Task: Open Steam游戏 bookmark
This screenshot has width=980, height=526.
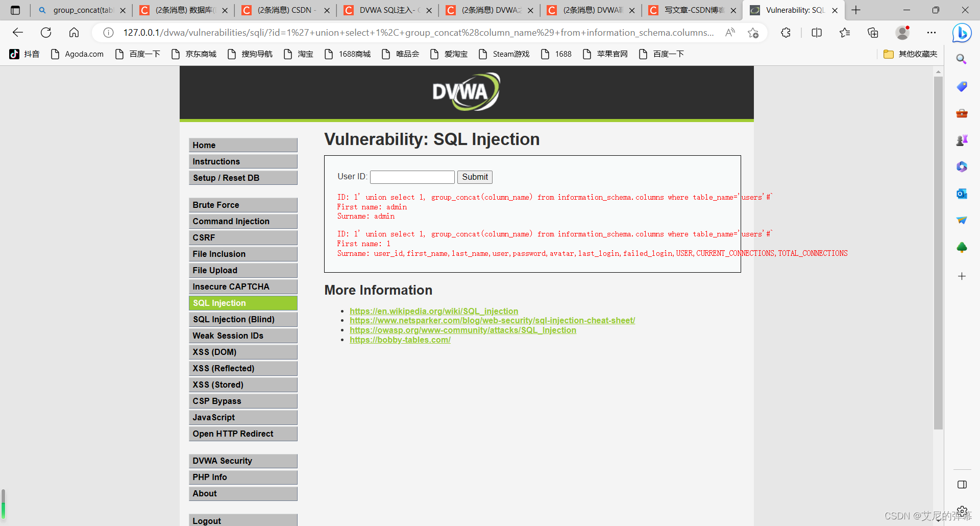Action: coord(504,54)
